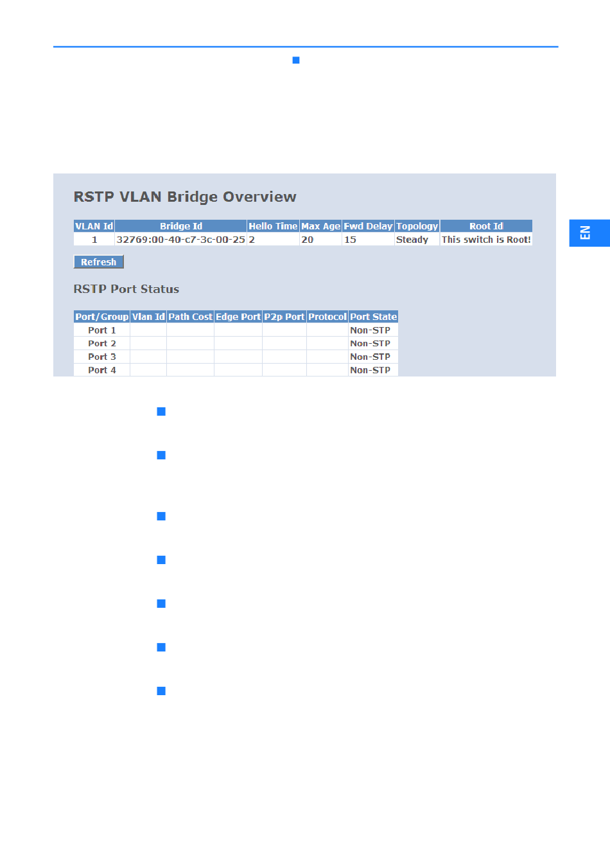Click the P2p Port column header

pyautogui.click(x=284, y=317)
